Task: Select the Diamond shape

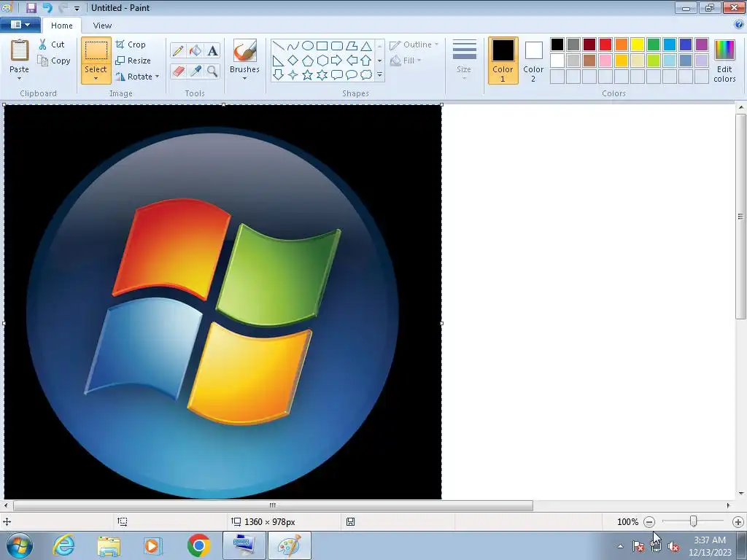Action: click(x=293, y=61)
